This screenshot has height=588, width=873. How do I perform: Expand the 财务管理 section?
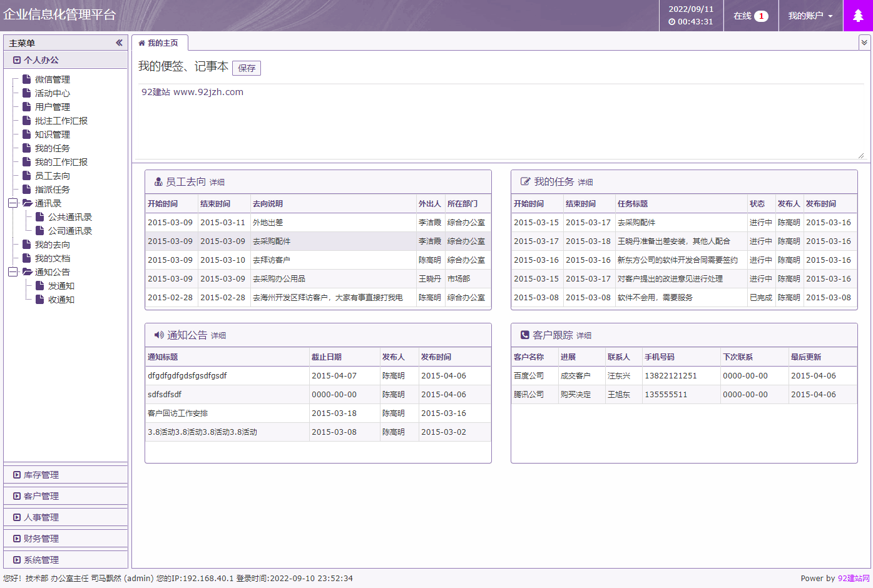coord(66,539)
